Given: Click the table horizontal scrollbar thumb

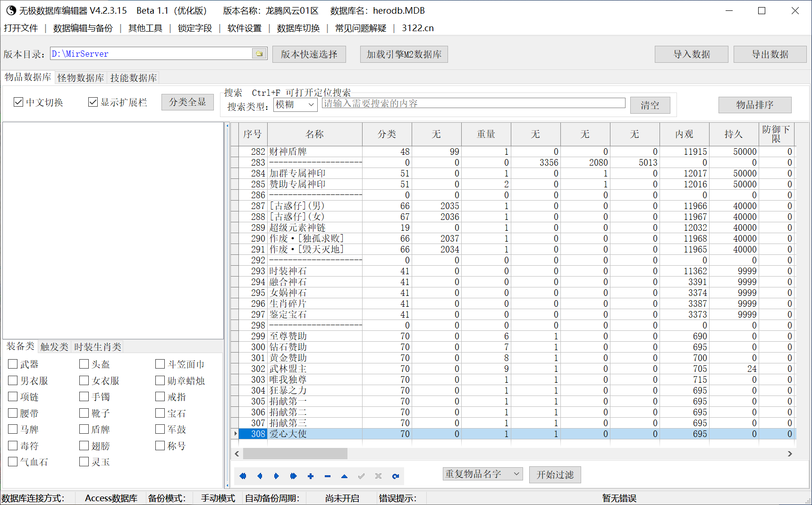Looking at the screenshot, I should (x=295, y=454).
